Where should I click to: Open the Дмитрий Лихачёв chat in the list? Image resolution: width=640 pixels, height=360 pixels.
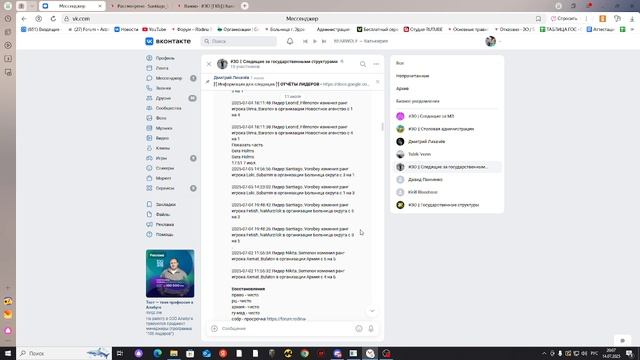pos(447,142)
